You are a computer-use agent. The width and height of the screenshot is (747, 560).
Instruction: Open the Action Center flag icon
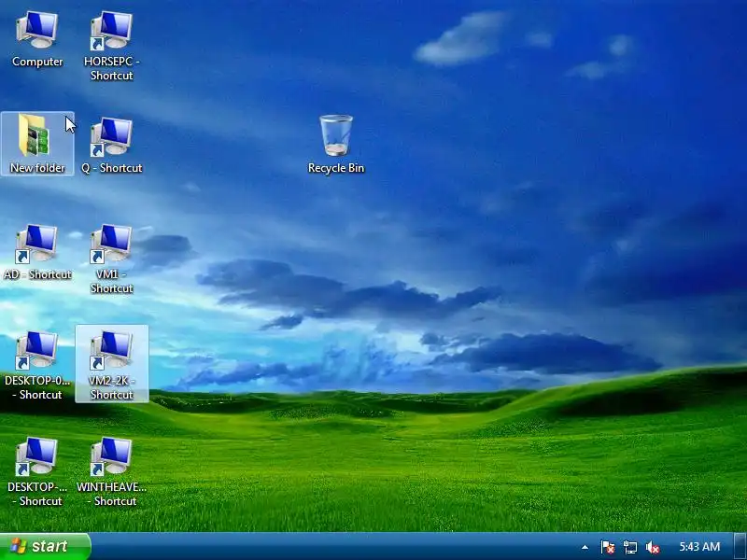[607, 547]
